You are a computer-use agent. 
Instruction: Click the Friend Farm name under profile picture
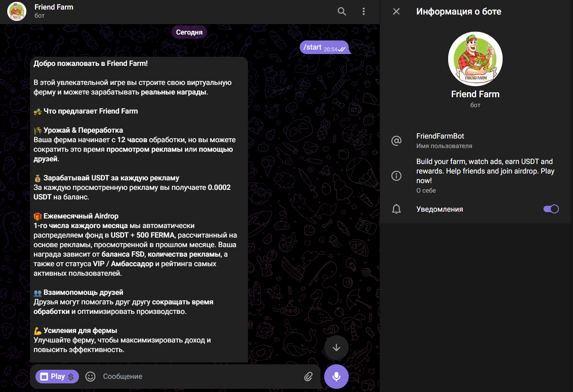pos(475,94)
